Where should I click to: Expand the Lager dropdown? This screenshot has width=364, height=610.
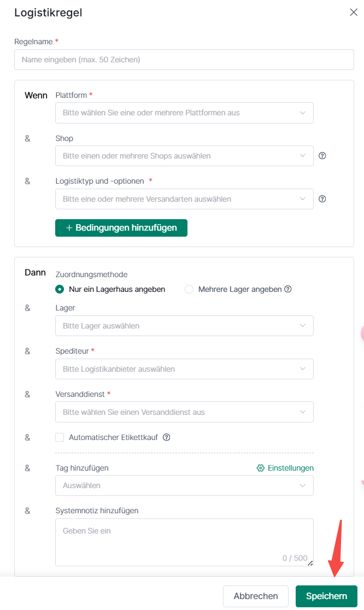(184, 326)
